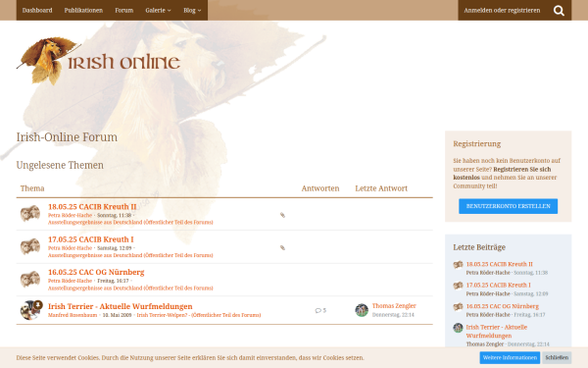Click the BENUTZERKONTO ERSTELLEN button

508,206
